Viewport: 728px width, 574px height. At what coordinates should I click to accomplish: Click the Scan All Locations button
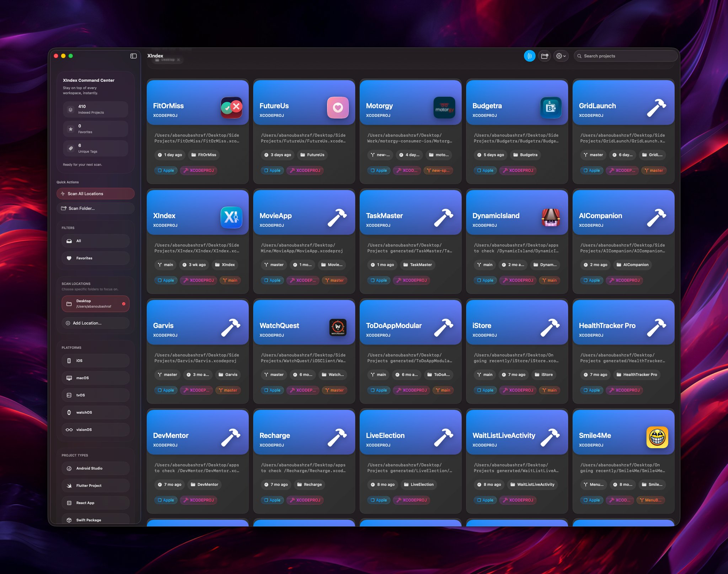(95, 194)
